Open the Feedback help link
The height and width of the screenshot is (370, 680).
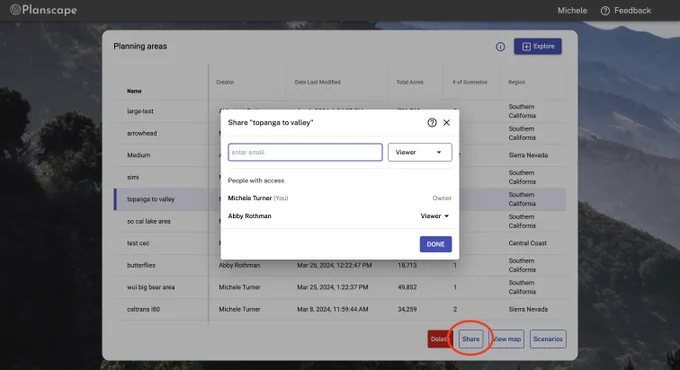pyautogui.click(x=626, y=10)
